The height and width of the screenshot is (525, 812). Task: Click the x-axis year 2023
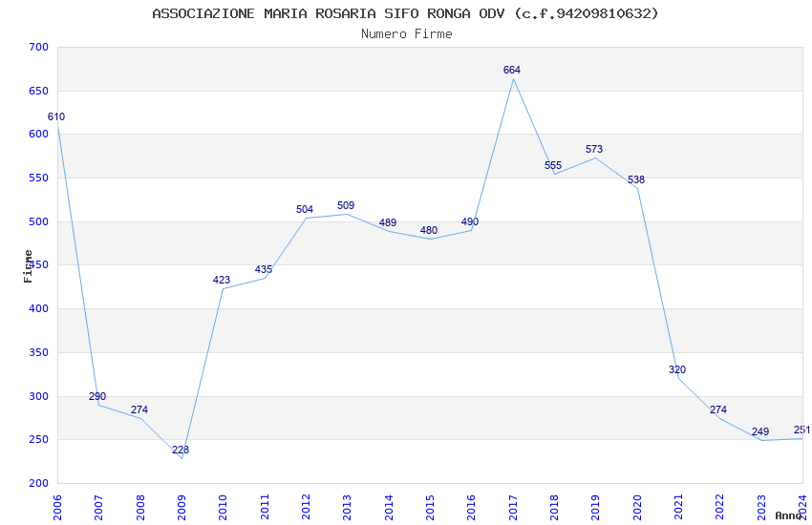pos(761,507)
